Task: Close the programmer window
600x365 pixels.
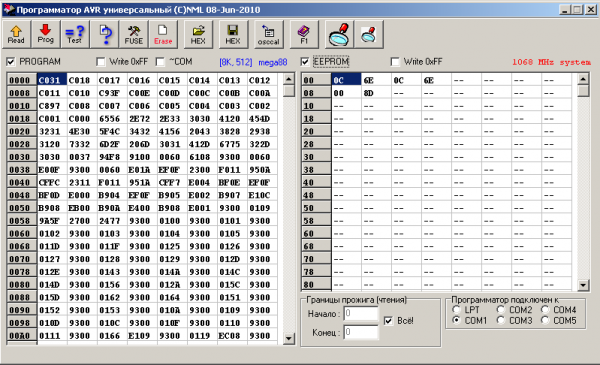Action: (x=591, y=10)
